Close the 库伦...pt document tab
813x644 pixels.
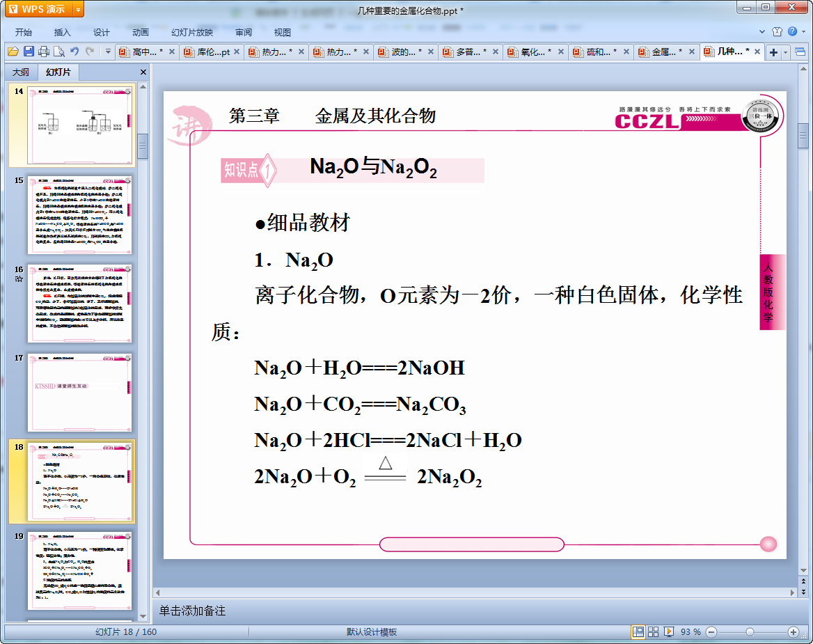237,52
